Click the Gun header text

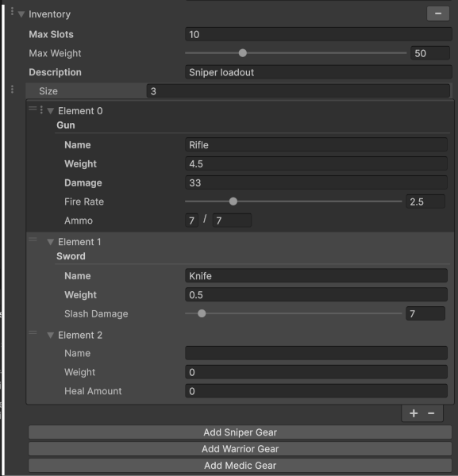click(x=66, y=125)
